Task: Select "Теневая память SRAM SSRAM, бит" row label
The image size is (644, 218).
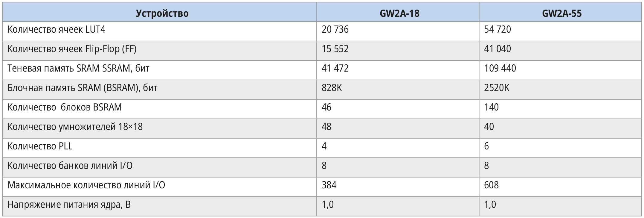Action: point(78,69)
